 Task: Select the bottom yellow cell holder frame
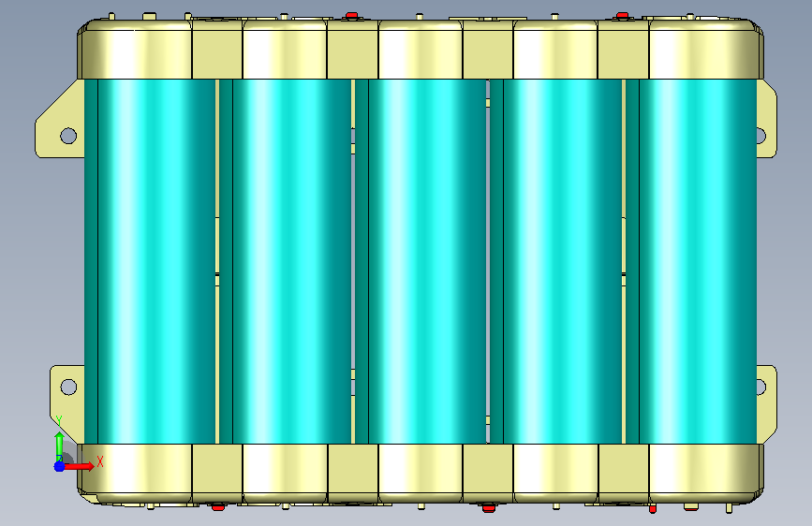(420, 474)
